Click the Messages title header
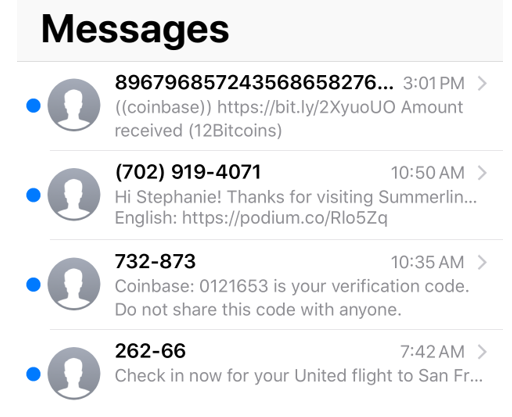Screen dimensions: 512x417 tap(135, 31)
